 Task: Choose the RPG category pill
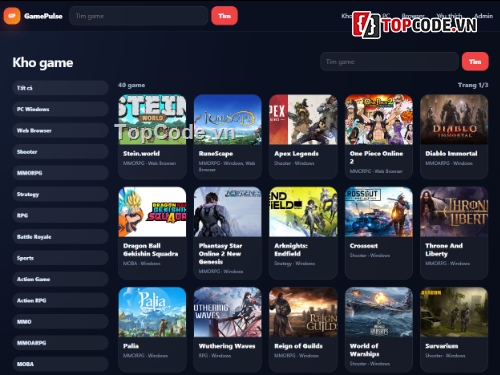pos(60,215)
